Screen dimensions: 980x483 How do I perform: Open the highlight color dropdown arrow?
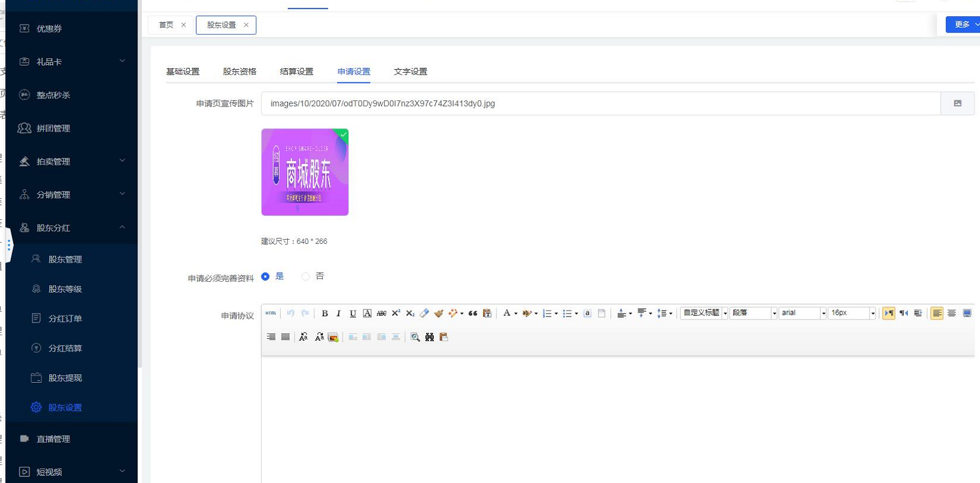[536, 314]
